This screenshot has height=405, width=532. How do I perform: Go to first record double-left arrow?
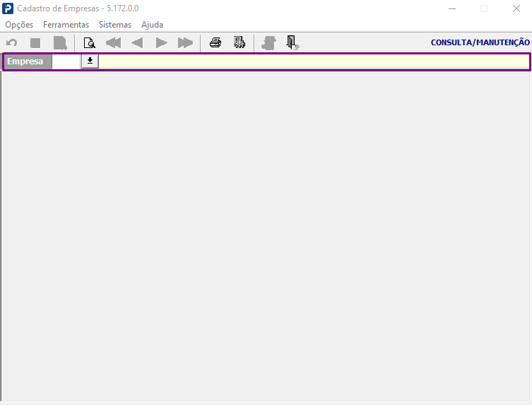113,43
